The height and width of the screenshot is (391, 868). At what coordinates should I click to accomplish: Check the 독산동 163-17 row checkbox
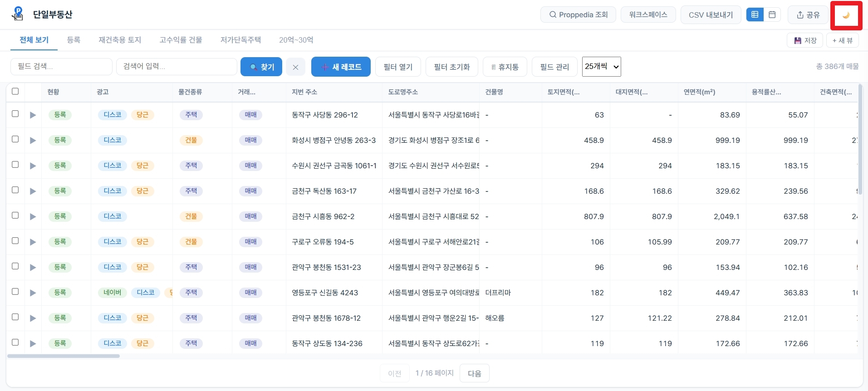[x=15, y=190]
